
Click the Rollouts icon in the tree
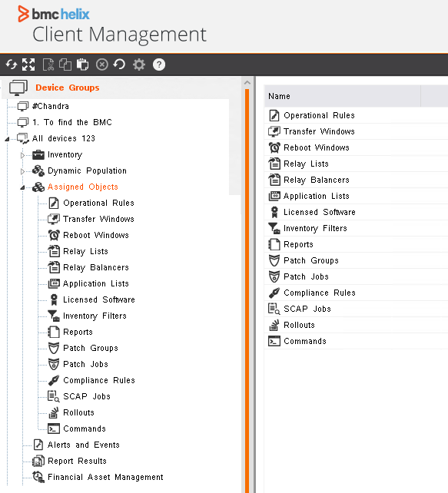tap(54, 413)
